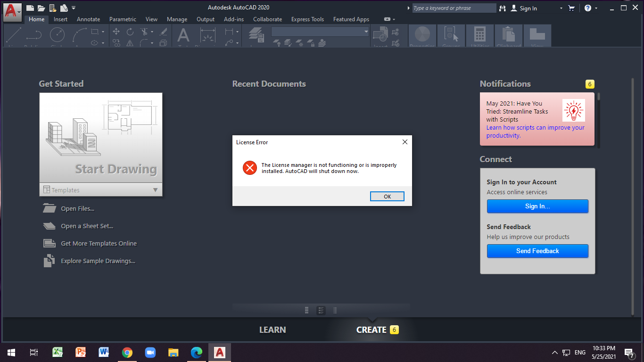Select the Trim tool in ribbon

pyautogui.click(x=144, y=32)
